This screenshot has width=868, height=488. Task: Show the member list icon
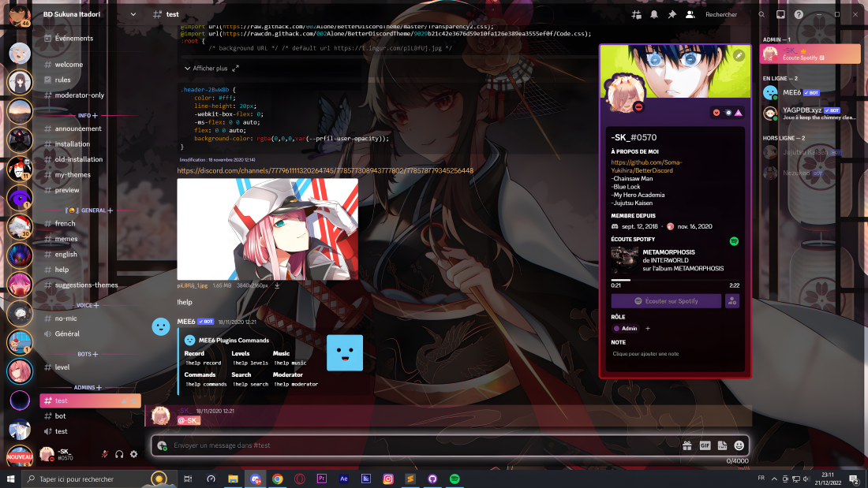(x=690, y=14)
